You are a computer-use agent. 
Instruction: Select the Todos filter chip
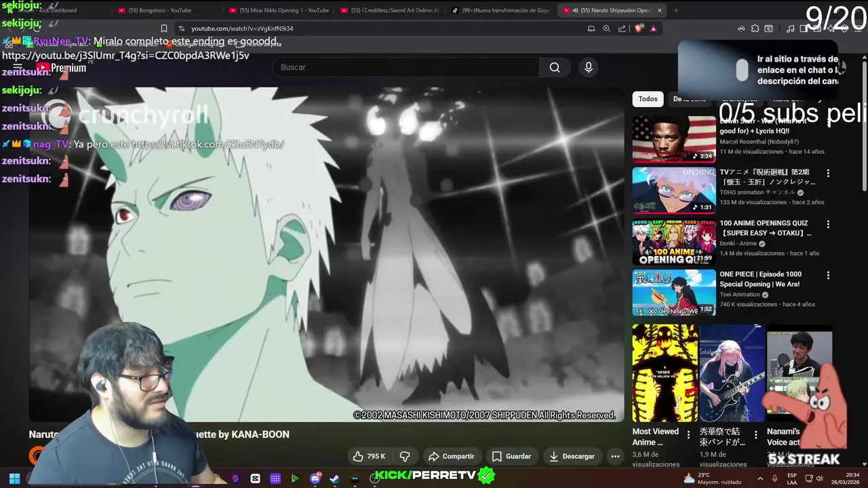(x=648, y=99)
